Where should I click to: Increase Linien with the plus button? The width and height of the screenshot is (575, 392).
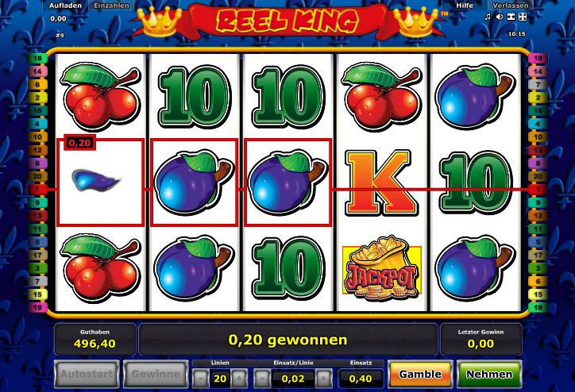click(x=239, y=378)
